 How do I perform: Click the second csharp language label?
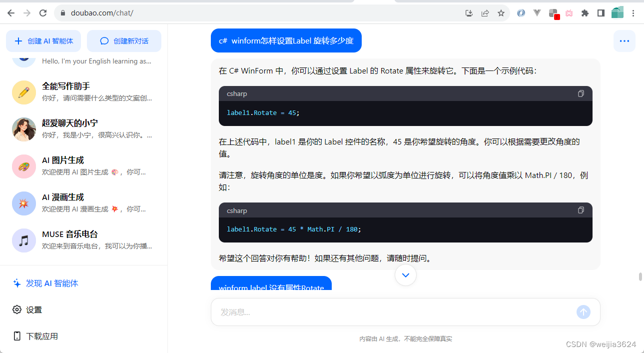click(x=237, y=210)
